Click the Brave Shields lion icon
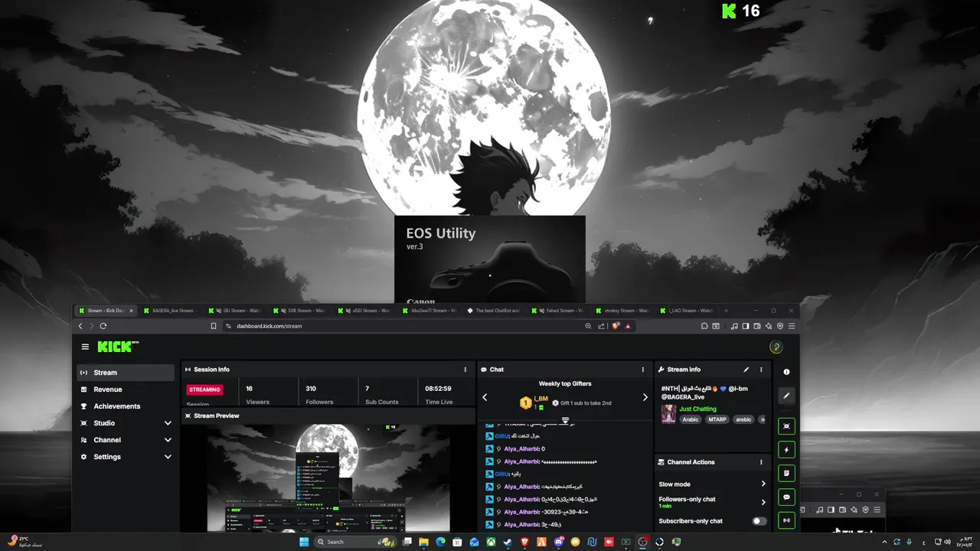Image resolution: width=980 pixels, height=551 pixels. (616, 326)
